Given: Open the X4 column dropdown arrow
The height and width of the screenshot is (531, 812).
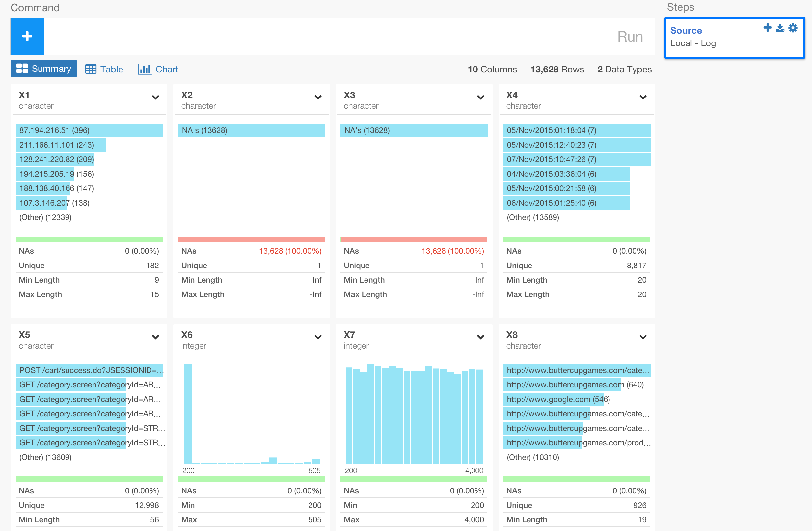Looking at the screenshot, I should coord(643,98).
